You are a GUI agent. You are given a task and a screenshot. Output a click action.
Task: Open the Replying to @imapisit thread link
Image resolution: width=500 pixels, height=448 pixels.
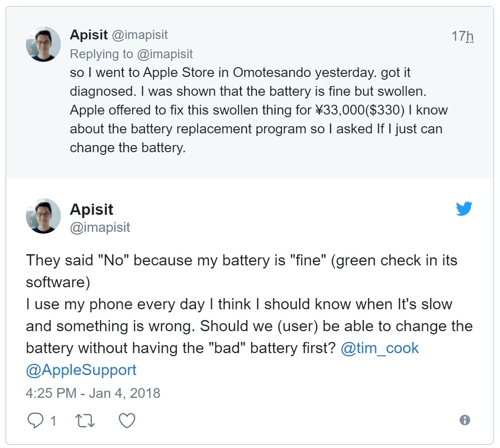131,54
